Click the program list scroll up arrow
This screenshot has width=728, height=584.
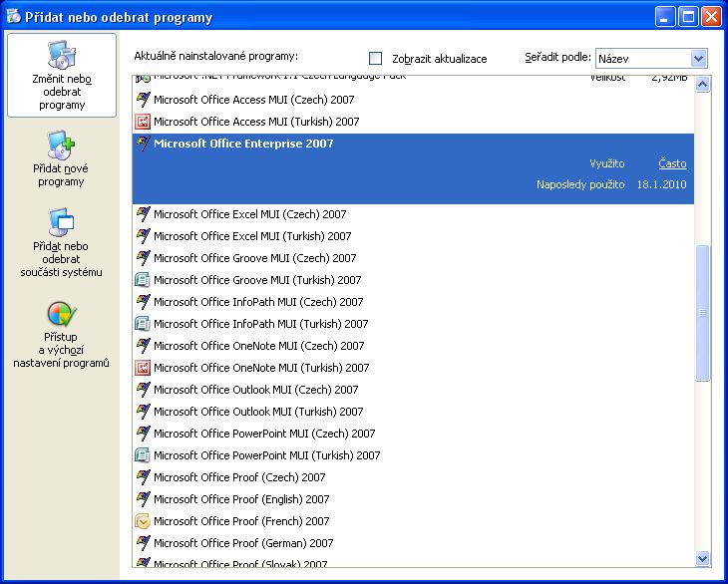point(702,85)
